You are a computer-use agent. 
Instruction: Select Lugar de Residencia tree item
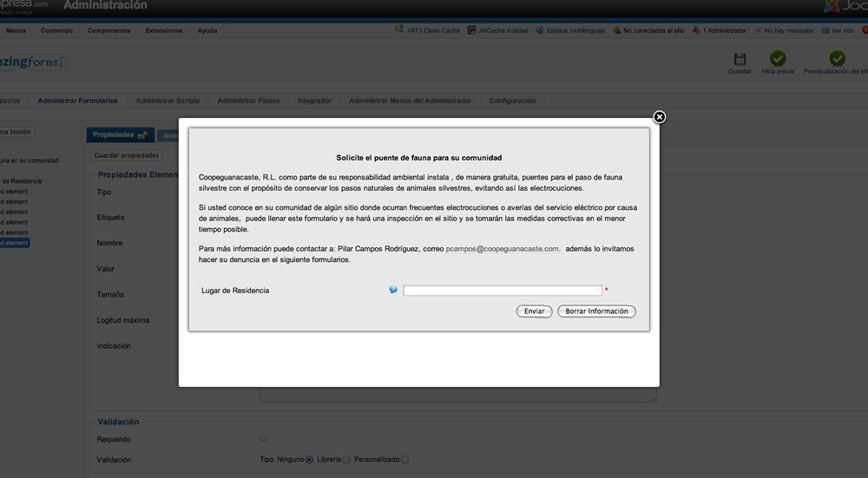click(x=21, y=181)
